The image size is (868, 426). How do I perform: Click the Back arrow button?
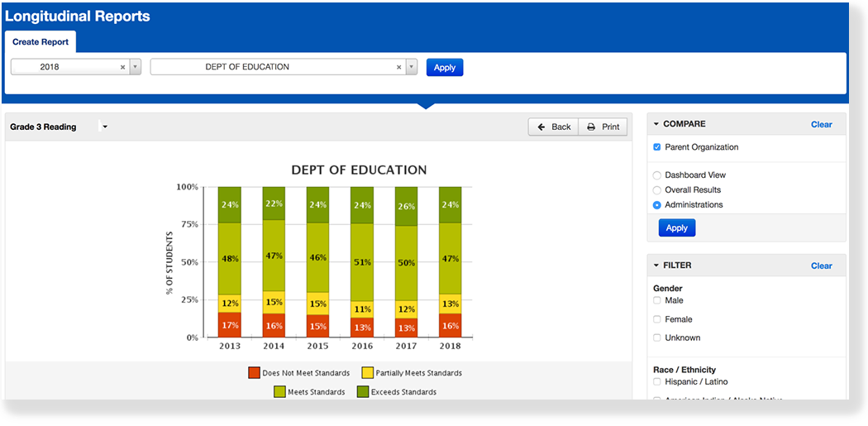pyautogui.click(x=553, y=127)
